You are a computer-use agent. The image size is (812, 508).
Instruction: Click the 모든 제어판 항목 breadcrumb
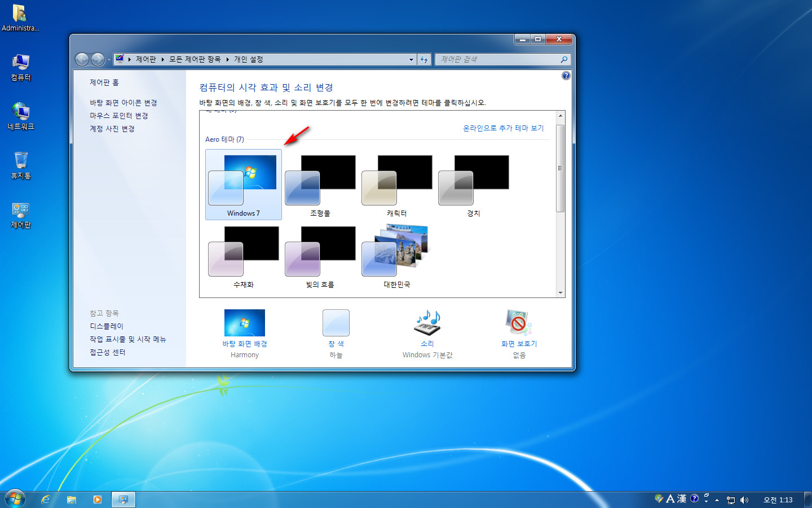click(195, 59)
